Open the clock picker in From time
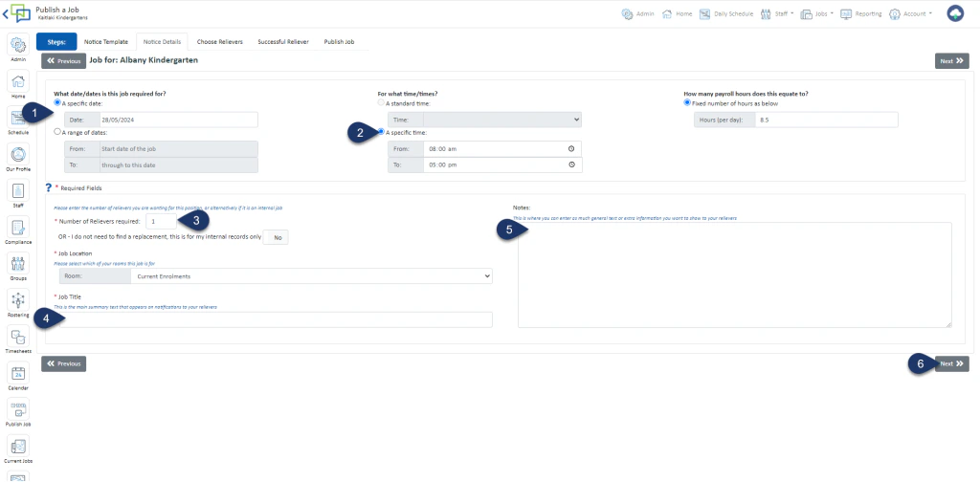 pos(571,149)
